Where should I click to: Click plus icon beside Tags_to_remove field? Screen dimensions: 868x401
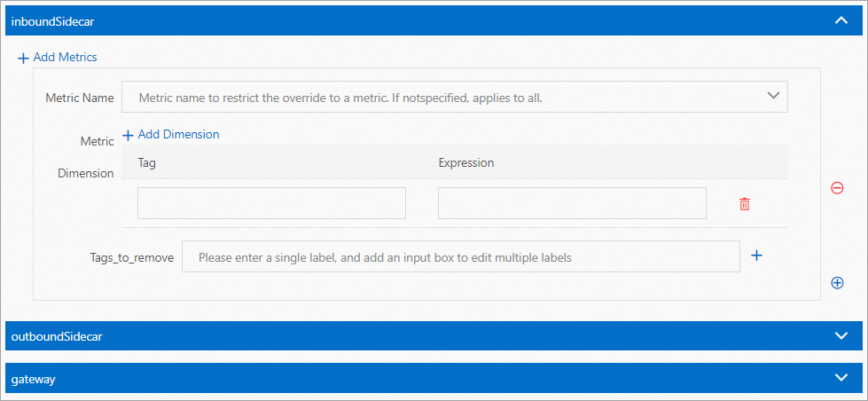(756, 256)
